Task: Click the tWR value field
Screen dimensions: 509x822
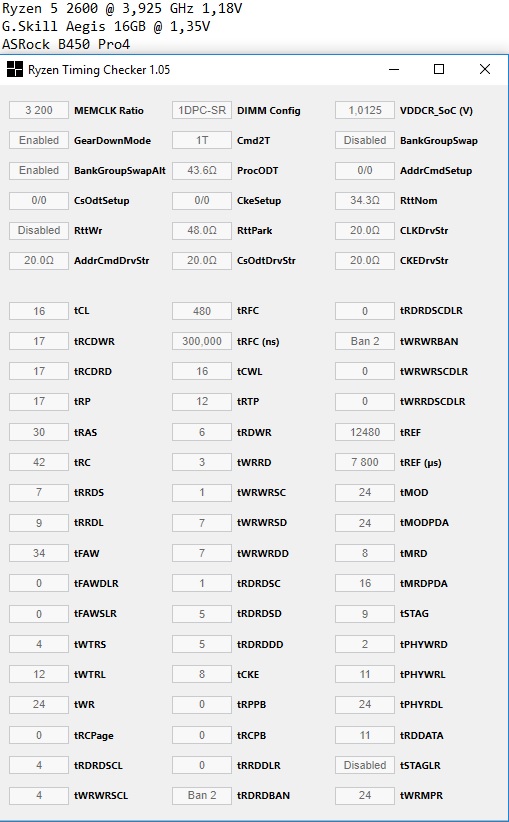Action: [x=39, y=705]
